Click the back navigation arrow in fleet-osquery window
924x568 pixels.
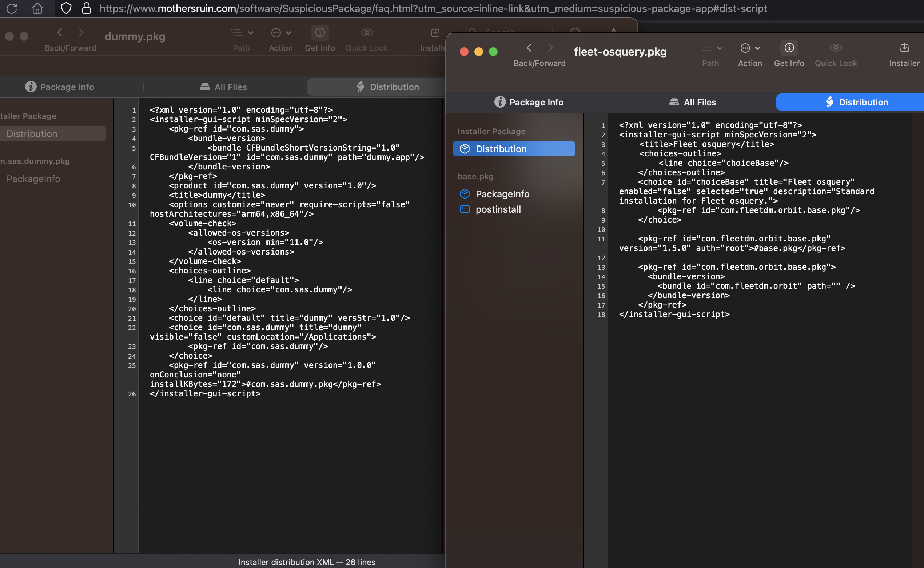[x=529, y=48]
